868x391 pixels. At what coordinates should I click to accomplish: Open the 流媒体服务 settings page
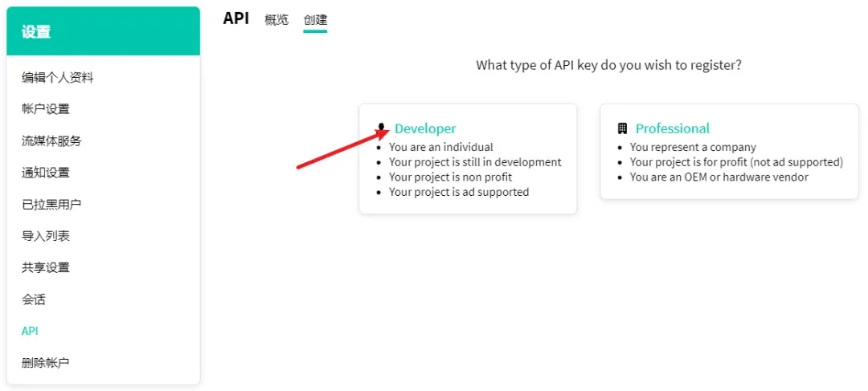51,141
